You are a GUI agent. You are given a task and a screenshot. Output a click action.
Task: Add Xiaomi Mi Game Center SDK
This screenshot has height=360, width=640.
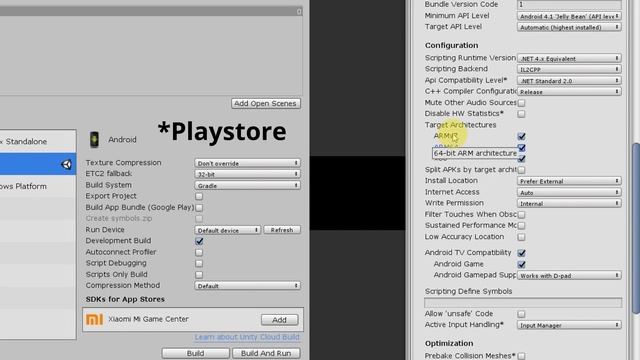(x=280, y=320)
